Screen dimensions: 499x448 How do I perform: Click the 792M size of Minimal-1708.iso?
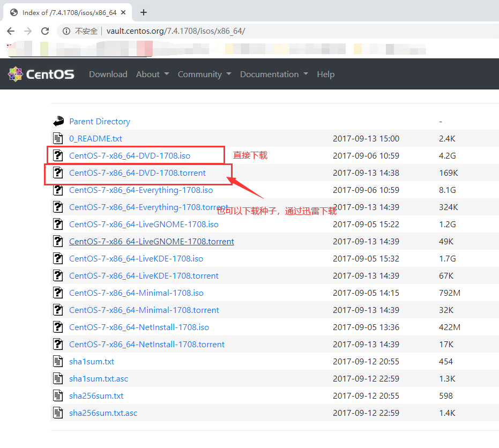coord(449,293)
